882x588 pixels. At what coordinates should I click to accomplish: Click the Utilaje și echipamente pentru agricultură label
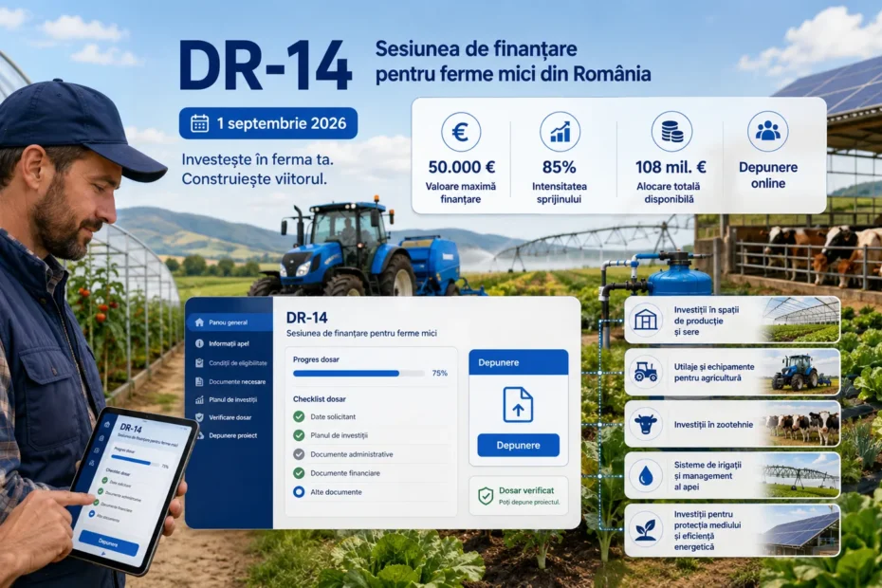point(714,372)
